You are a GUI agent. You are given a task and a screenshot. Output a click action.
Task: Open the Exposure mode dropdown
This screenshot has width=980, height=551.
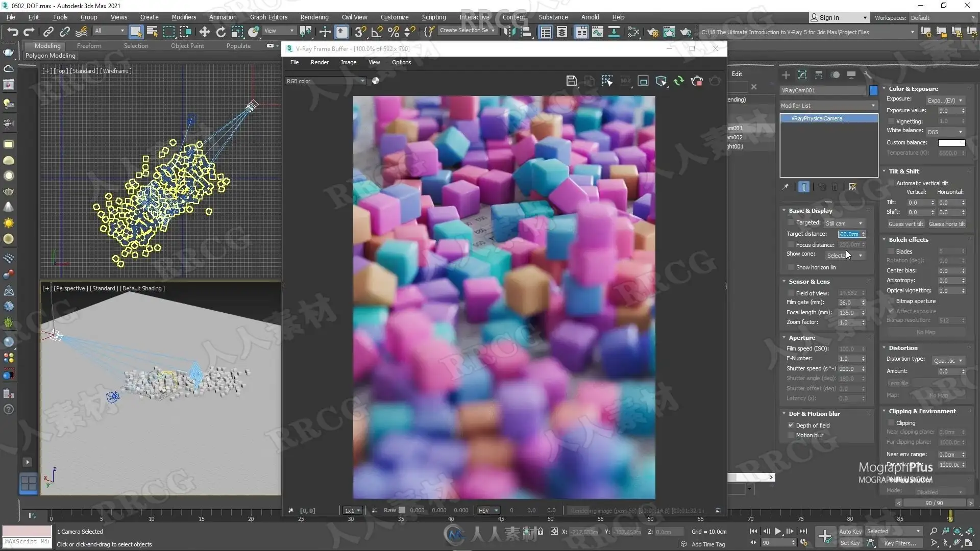[x=945, y=101]
